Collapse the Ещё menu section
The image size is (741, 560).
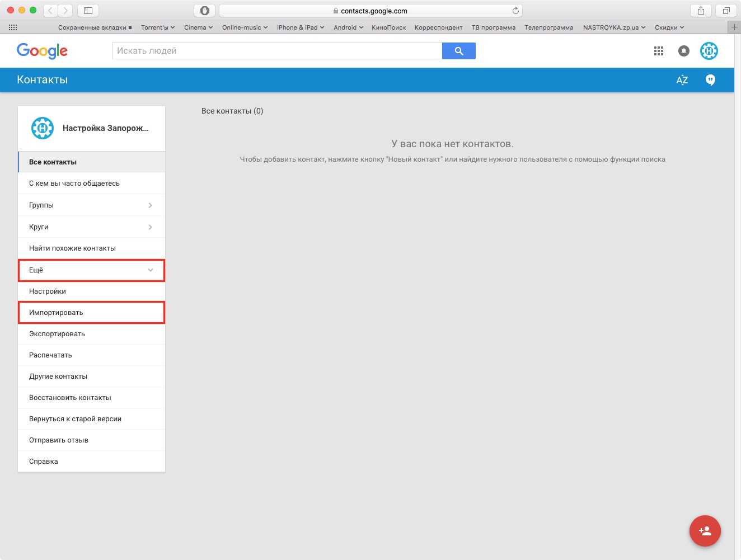91,270
